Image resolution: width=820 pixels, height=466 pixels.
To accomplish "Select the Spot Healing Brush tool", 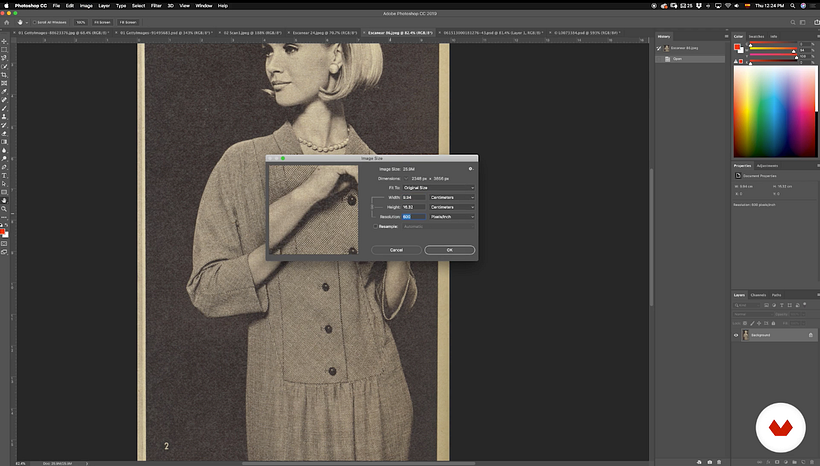I will coord(4,100).
